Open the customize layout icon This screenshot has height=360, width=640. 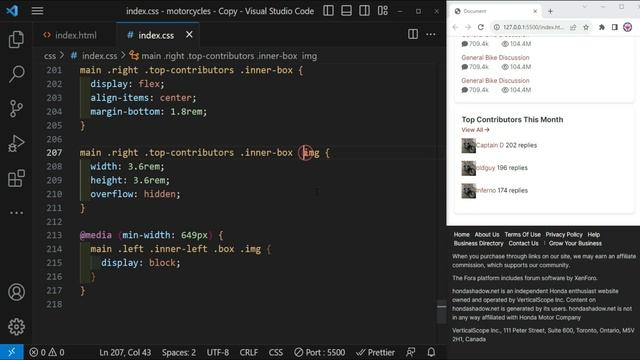383,11
